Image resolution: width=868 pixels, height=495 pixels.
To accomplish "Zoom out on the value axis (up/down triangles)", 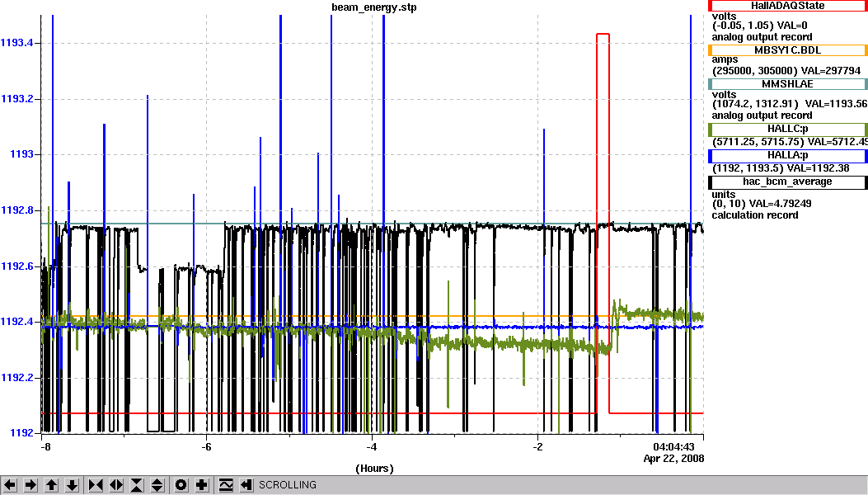I will click(157, 485).
